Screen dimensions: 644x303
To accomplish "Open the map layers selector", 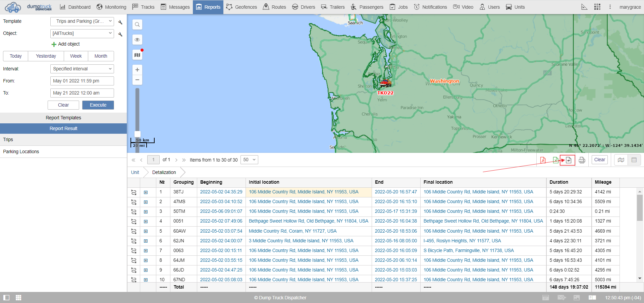I will pos(137,55).
